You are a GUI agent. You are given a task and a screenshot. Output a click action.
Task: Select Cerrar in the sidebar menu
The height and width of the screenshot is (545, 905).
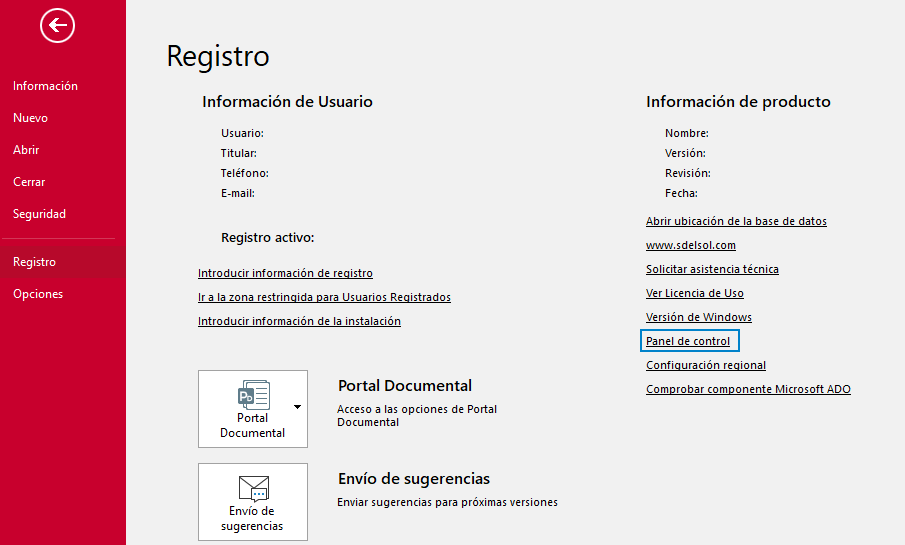(x=29, y=182)
